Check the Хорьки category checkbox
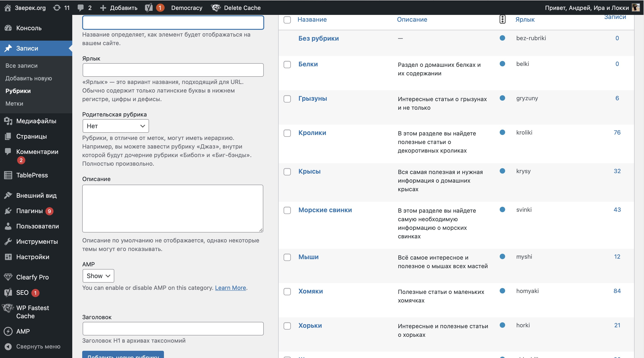 click(287, 326)
